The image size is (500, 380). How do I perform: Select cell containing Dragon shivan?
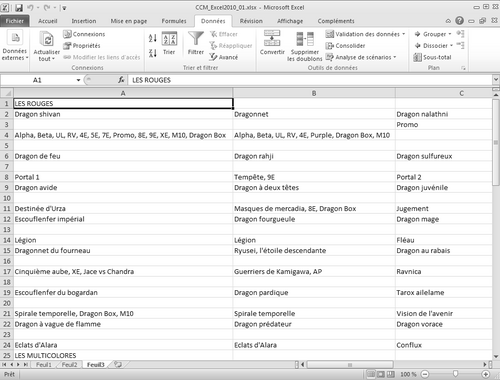click(x=123, y=114)
